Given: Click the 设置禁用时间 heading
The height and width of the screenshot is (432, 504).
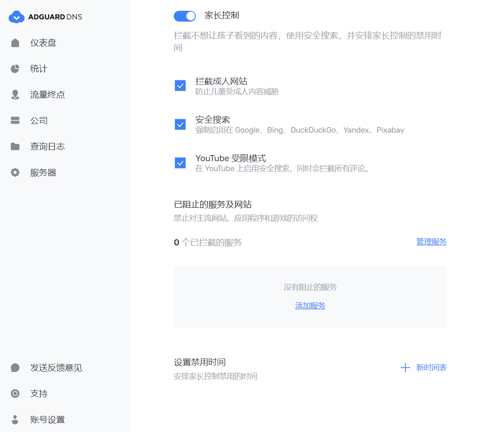Looking at the screenshot, I should pyautogui.click(x=200, y=362).
